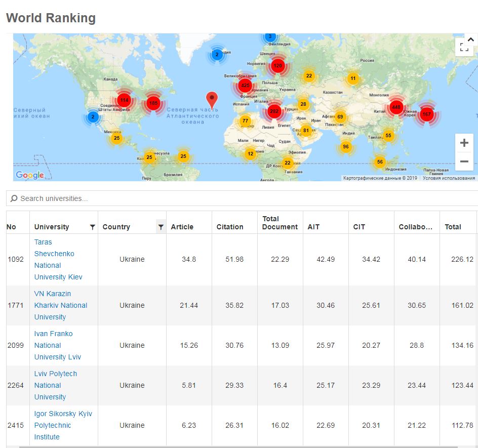Click the red location pin in the Atlantic

tap(212, 100)
